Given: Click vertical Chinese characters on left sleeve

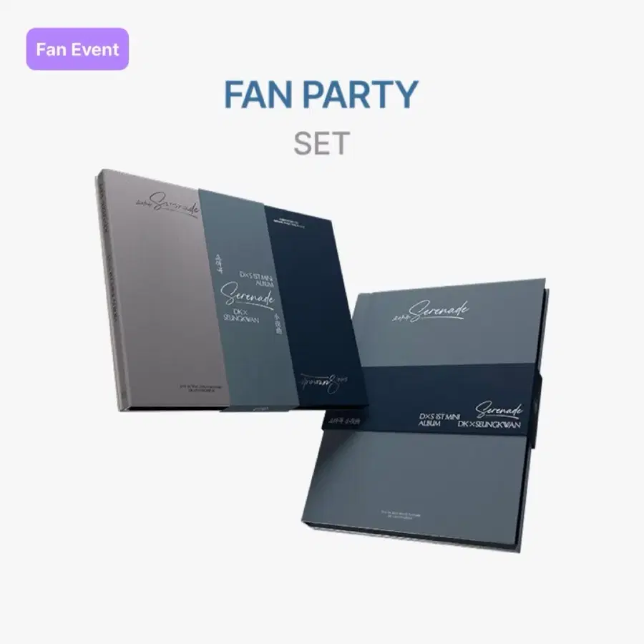Looking at the screenshot, I should [278, 322].
